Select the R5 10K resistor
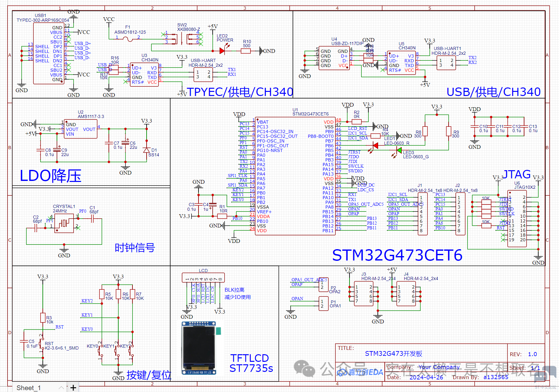The width and height of the screenshot is (559, 392). coord(102,294)
